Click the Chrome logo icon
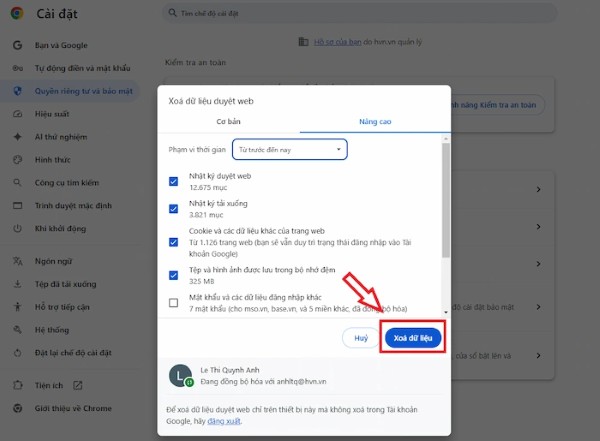The width and height of the screenshot is (600, 441). click(x=17, y=17)
